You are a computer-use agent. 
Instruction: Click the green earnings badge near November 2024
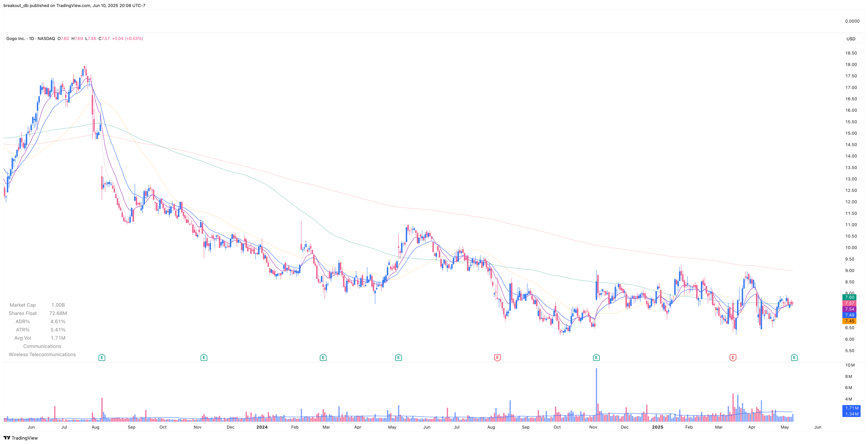596,357
